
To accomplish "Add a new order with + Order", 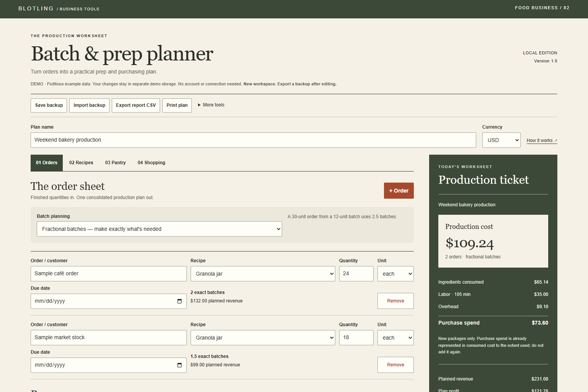I will point(399,191).
